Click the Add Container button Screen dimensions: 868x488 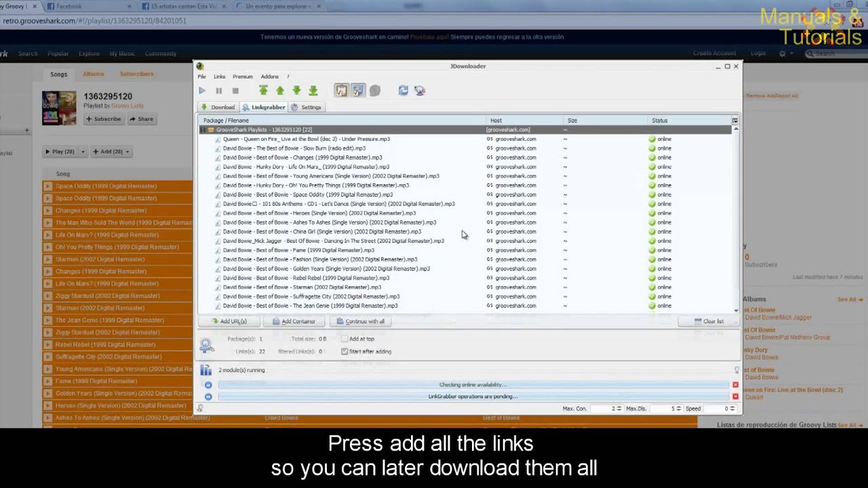(x=294, y=321)
